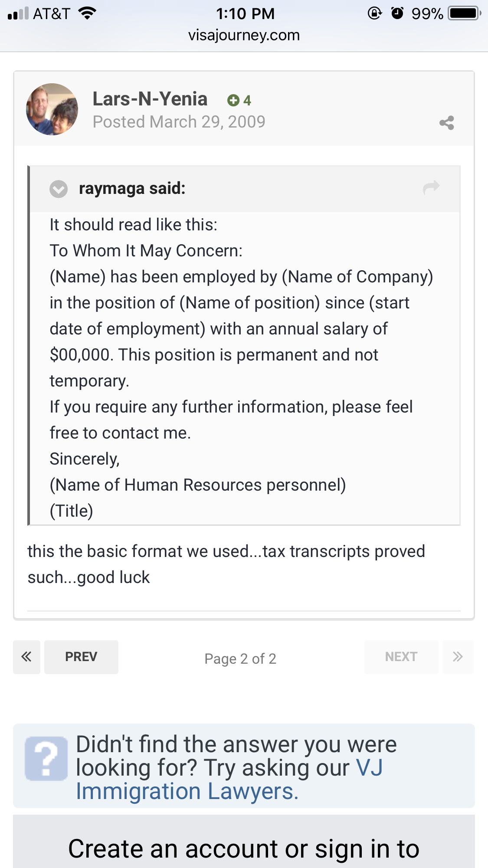Go to the original quoted post via arrow
488x868 pixels.
pyautogui.click(x=431, y=187)
